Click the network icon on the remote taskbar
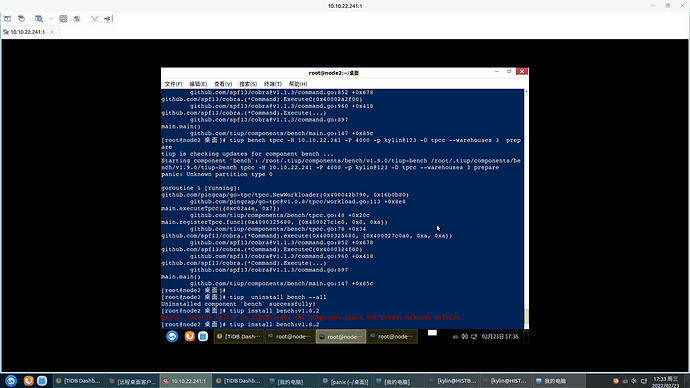The image size is (690, 388). point(474,337)
